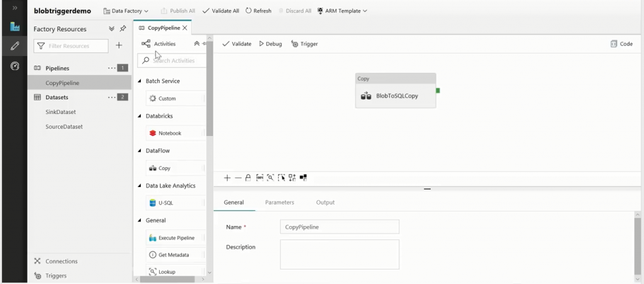The height and width of the screenshot is (284, 644).
Task: Switch to the Output tab
Action: (325, 202)
